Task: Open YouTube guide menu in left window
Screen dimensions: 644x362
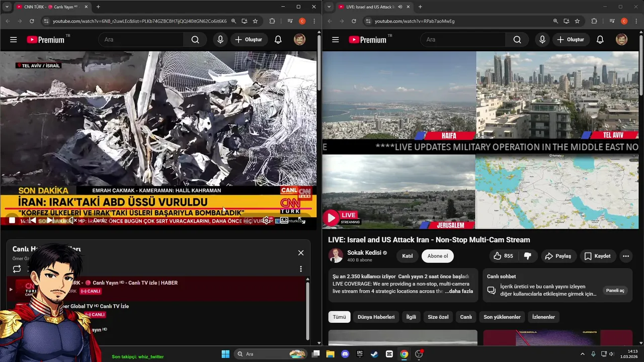Action: tap(14, 40)
